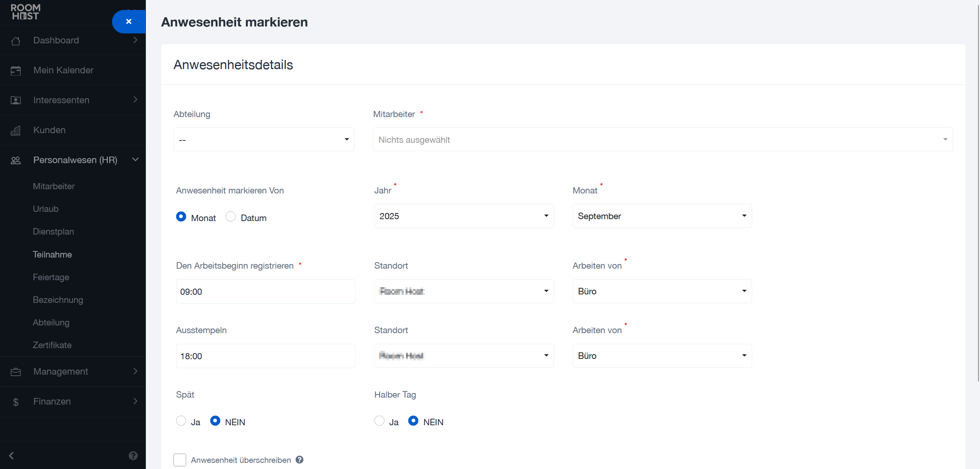
Task: Collapse sidebar with the bottom left arrow
Action: coord(12,456)
